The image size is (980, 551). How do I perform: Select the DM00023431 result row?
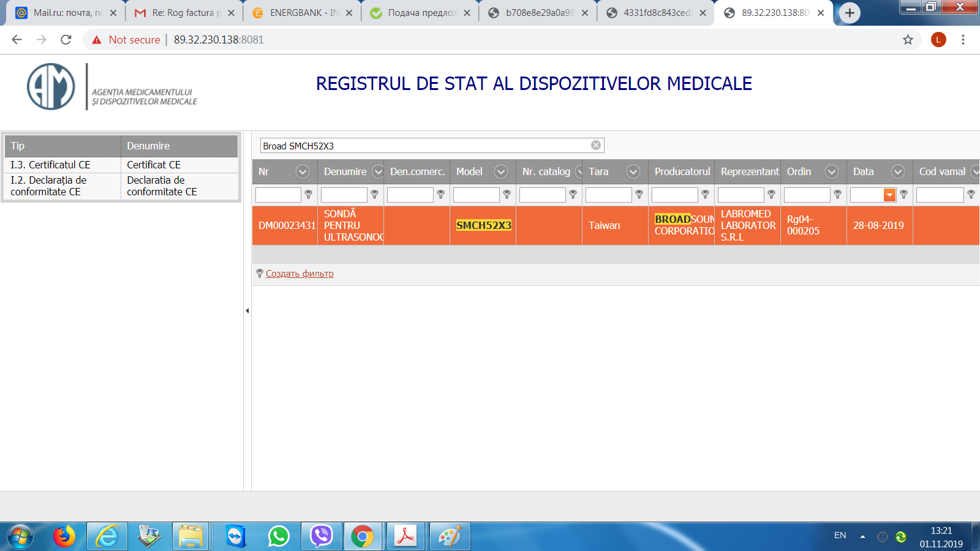pos(287,225)
